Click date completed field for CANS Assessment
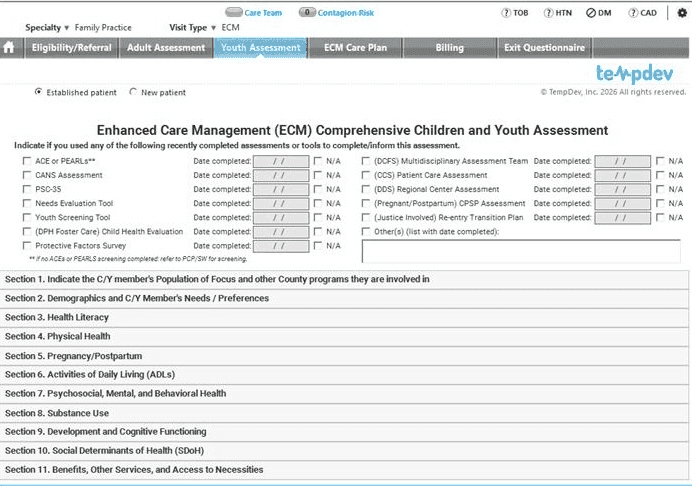 [281, 176]
